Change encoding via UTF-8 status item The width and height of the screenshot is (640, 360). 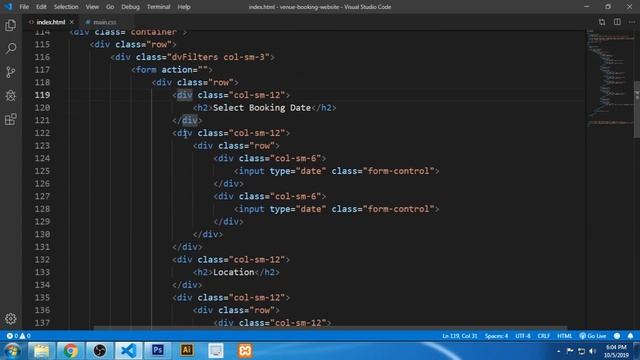[x=522, y=336]
